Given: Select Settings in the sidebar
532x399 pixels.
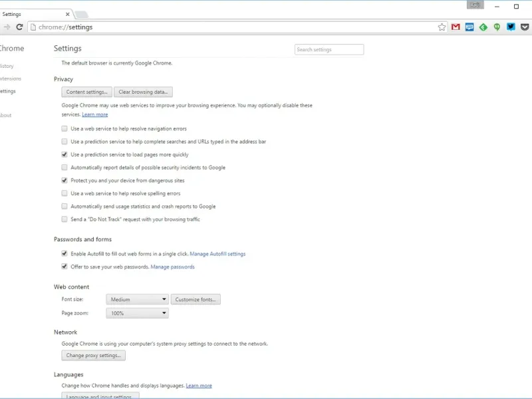Looking at the screenshot, I should 8,91.
